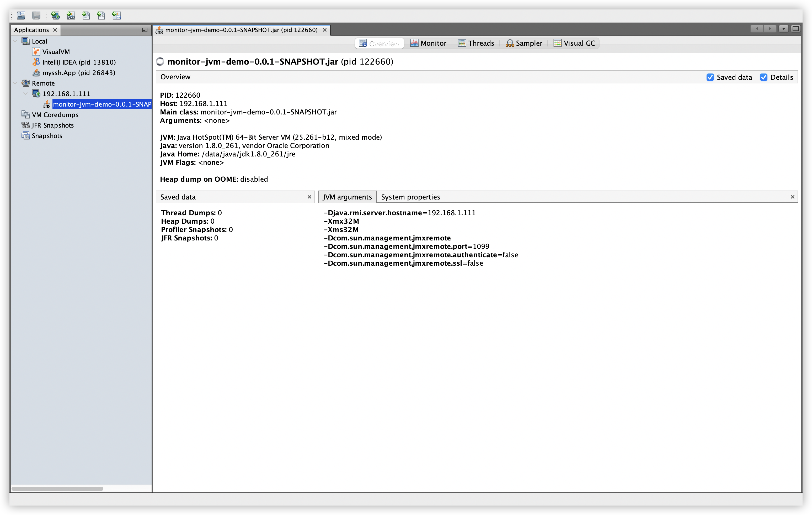Screen dimensions: 812x515
Task: Switch to the Monitor tab
Action: [428, 43]
